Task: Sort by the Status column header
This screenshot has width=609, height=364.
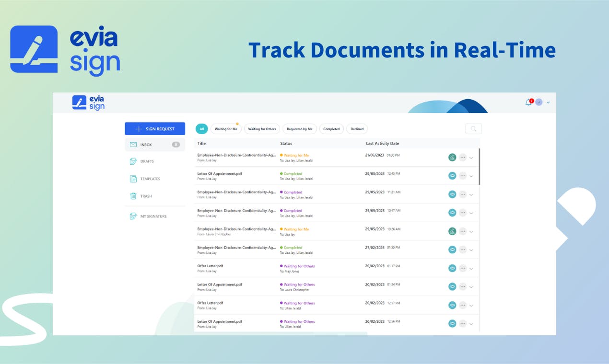Action: [x=286, y=143]
